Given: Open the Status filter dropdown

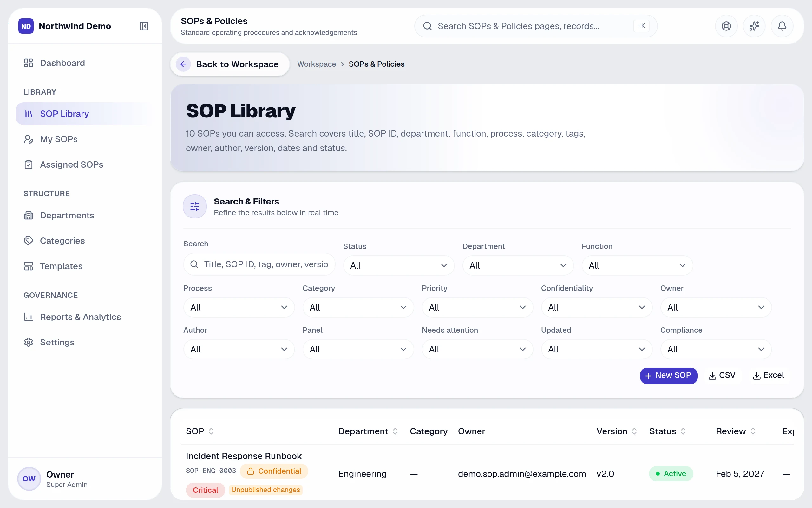Looking at the screenshot, I should (x=399, y=265).
